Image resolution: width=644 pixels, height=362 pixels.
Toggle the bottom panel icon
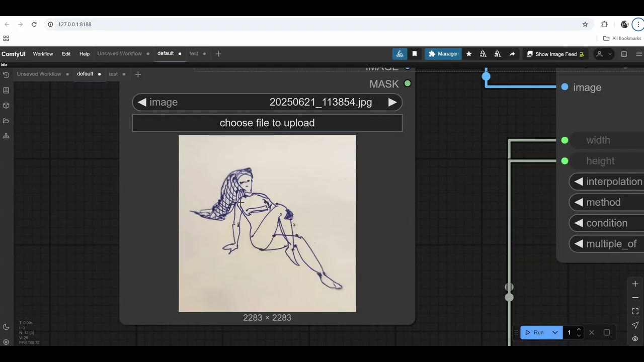(x=624, y=54)
